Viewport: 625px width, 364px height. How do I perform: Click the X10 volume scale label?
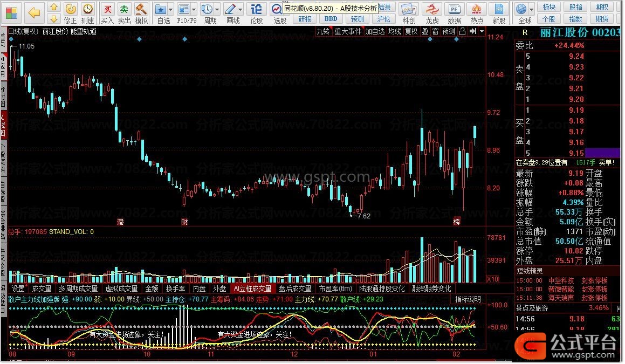[x=493, y=279]
